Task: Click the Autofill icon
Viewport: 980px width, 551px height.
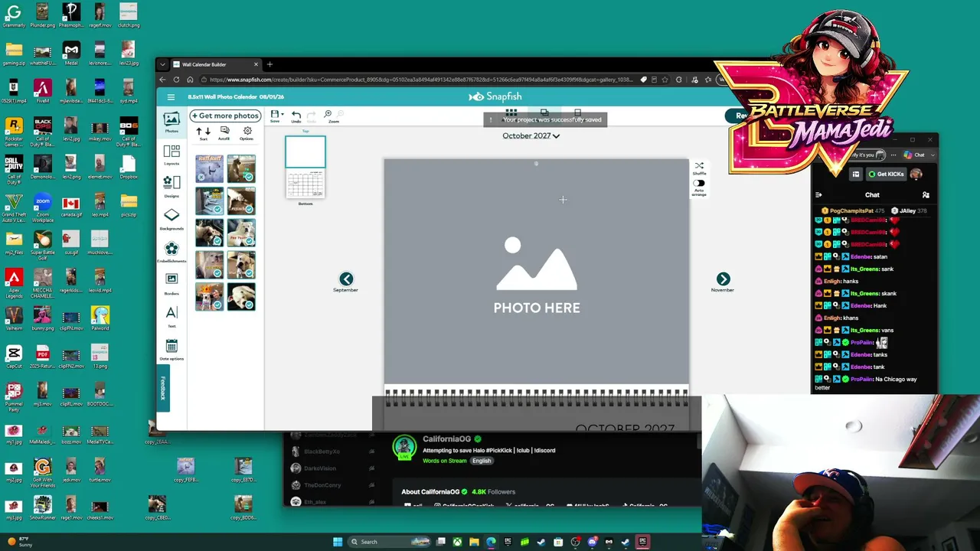Action: 224,133
